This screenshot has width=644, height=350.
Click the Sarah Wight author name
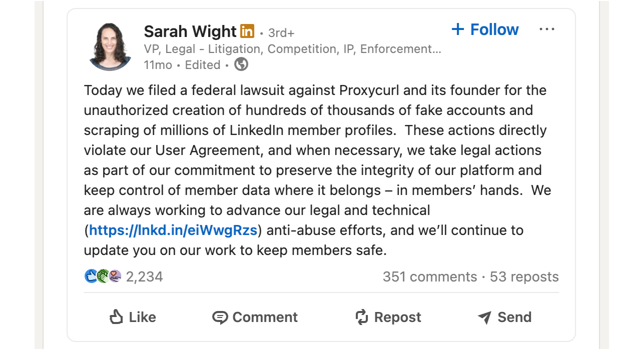(190, 32)
